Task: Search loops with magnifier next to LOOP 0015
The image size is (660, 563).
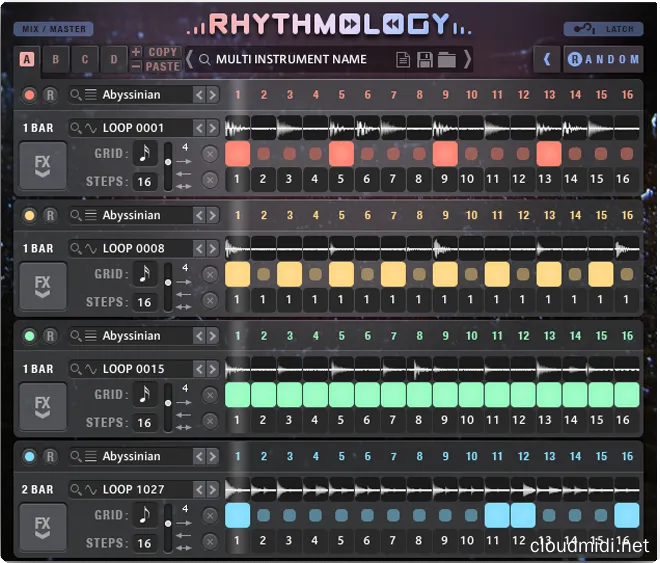Action: point(76,369)
